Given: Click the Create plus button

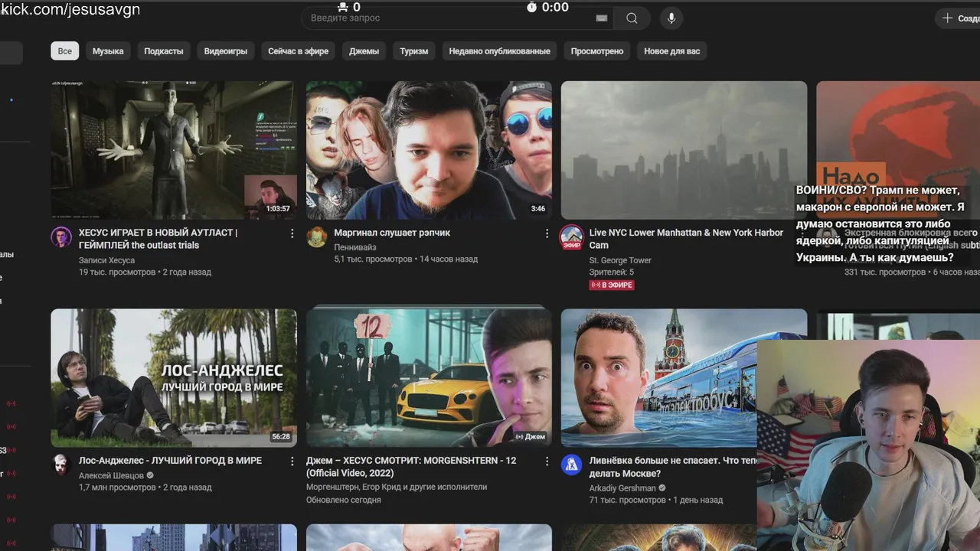Looking at the screenshot, I should tap(959, 18).
